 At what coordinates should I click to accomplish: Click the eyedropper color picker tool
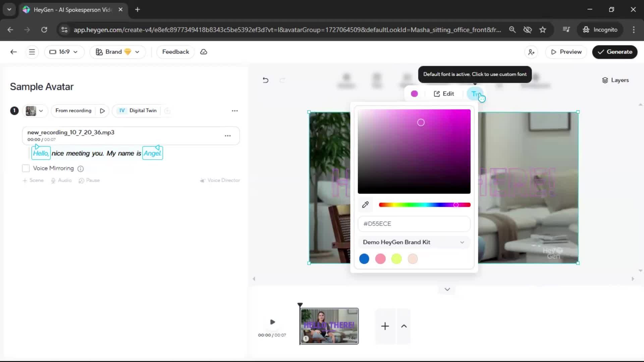(x=365, y=204)
